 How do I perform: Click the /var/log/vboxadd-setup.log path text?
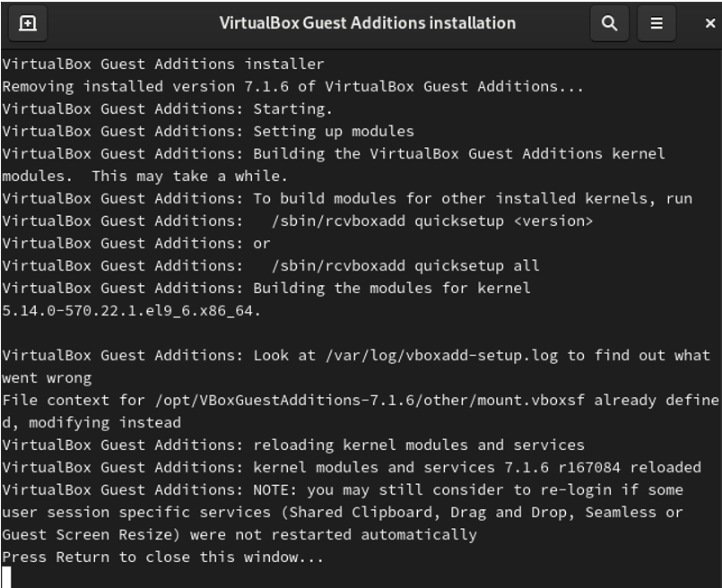click(441, 356)
